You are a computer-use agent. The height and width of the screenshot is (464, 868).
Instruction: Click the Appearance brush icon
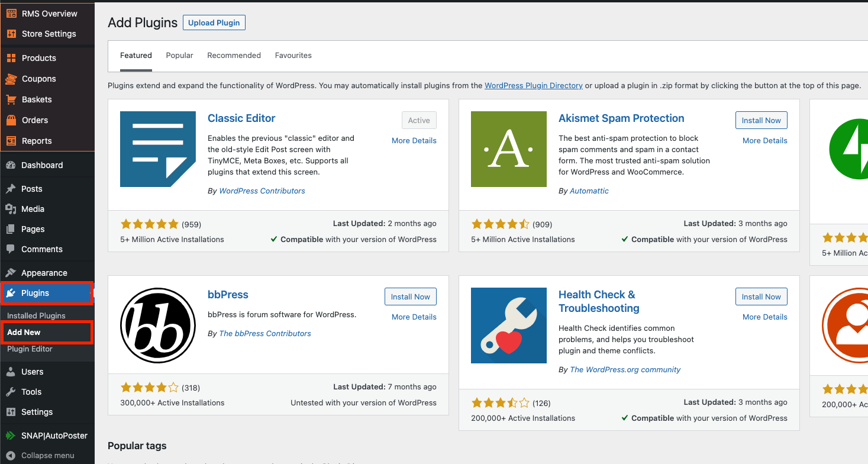point(11,273)
